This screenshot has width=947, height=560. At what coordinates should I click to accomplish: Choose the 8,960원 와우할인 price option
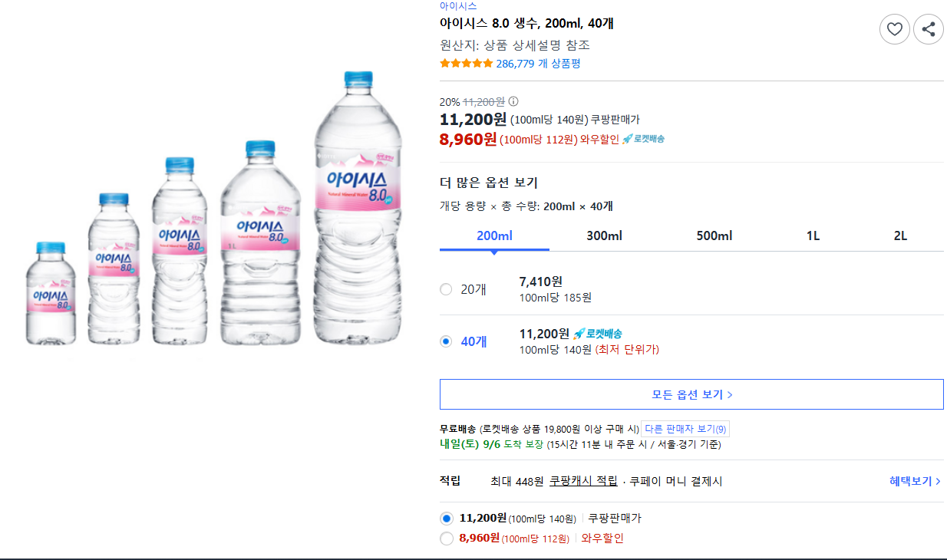click(x=447, y=539)
